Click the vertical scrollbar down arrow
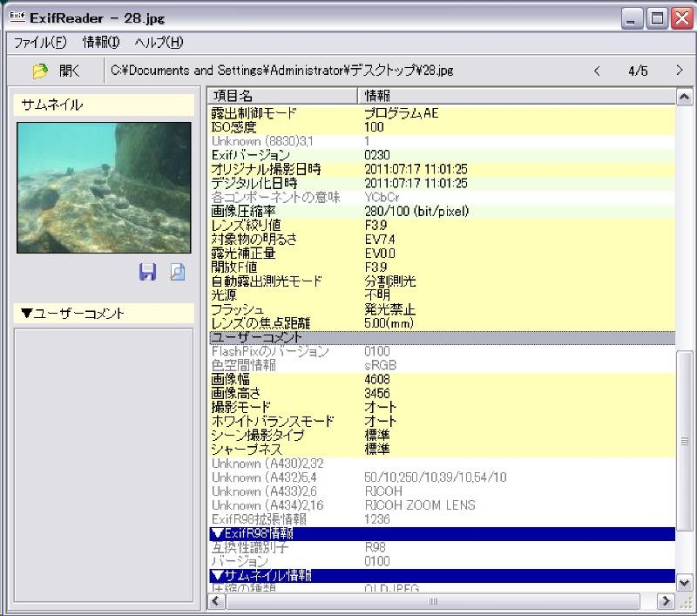Image resolution: width=697 pixels, height=616 pixels. [x=684, y=582]
